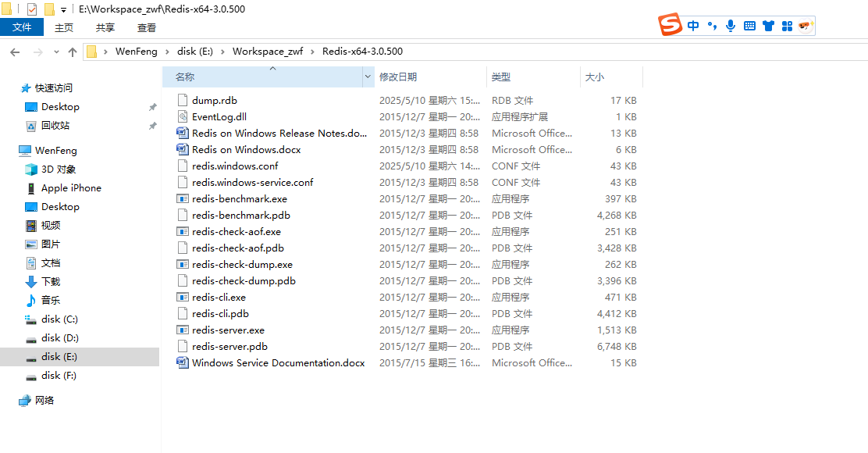Switch to the 主页 ribbon tab
The image size is (868, 453).
tap(64, 27)
